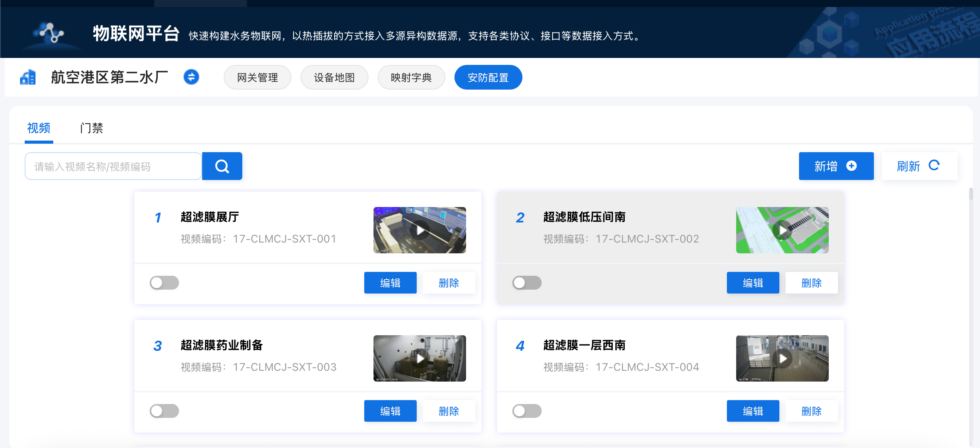Open the 映射字典 page

coord(411,77)
